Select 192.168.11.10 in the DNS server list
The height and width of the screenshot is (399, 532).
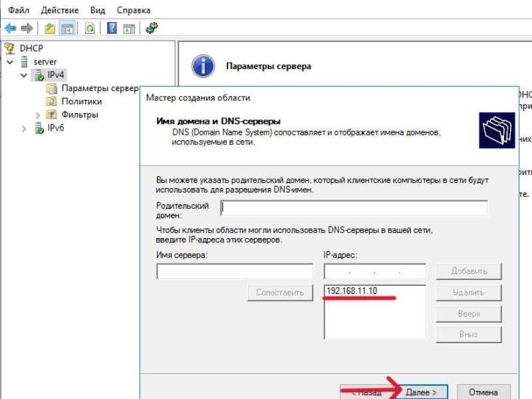[352, 291]
